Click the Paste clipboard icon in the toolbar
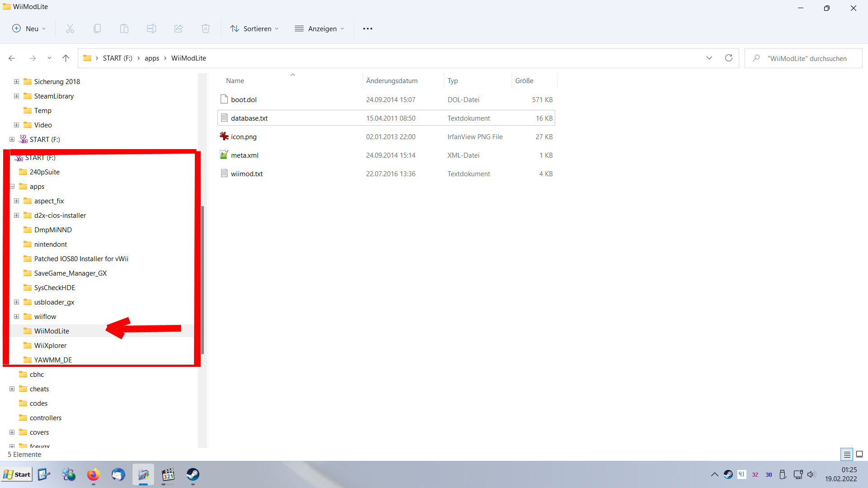This screenshot has width=868, height=488. (x=124, y=28)
